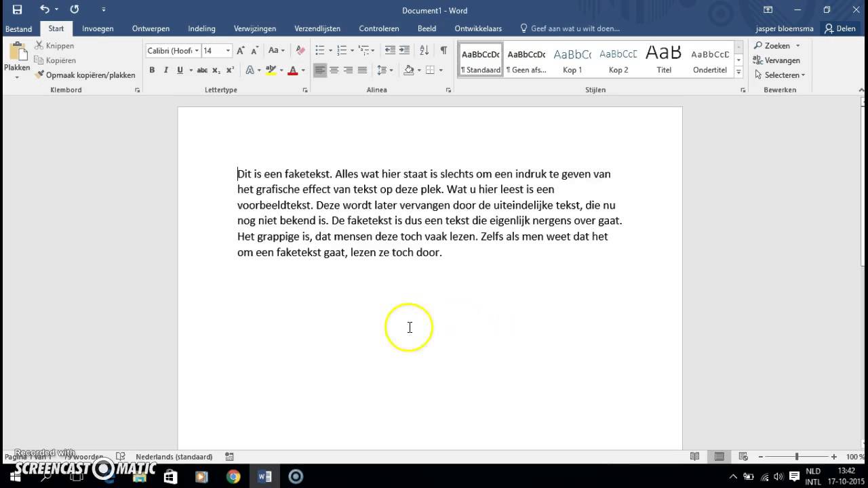The image size is (868, 488).
Task: Align text right
Action: pyautogui.click(x=349, y=70)
